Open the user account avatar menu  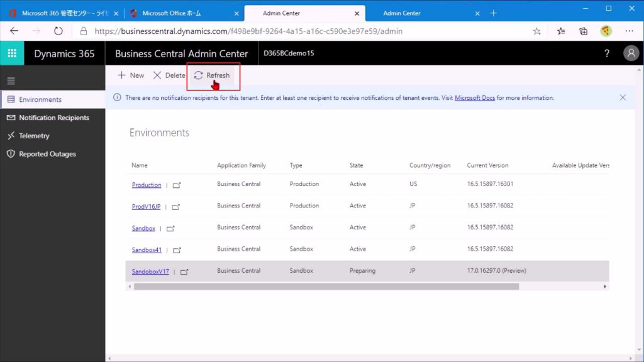pyautogui.click(x=631, y=53)
